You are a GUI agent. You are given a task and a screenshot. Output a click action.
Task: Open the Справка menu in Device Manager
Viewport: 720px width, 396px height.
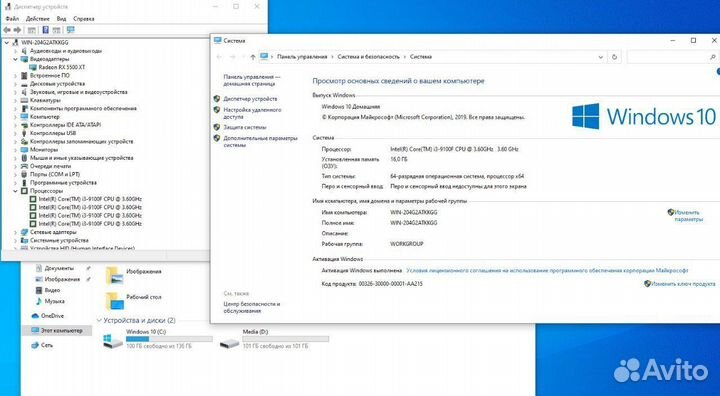pyautogui.click(x=84, y=19)
